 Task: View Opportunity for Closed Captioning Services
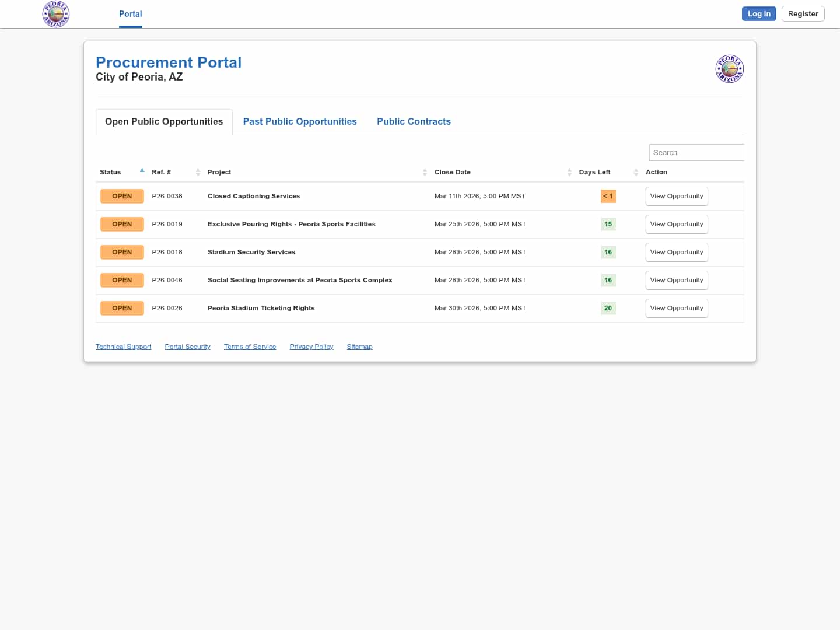tap(676, 196)
